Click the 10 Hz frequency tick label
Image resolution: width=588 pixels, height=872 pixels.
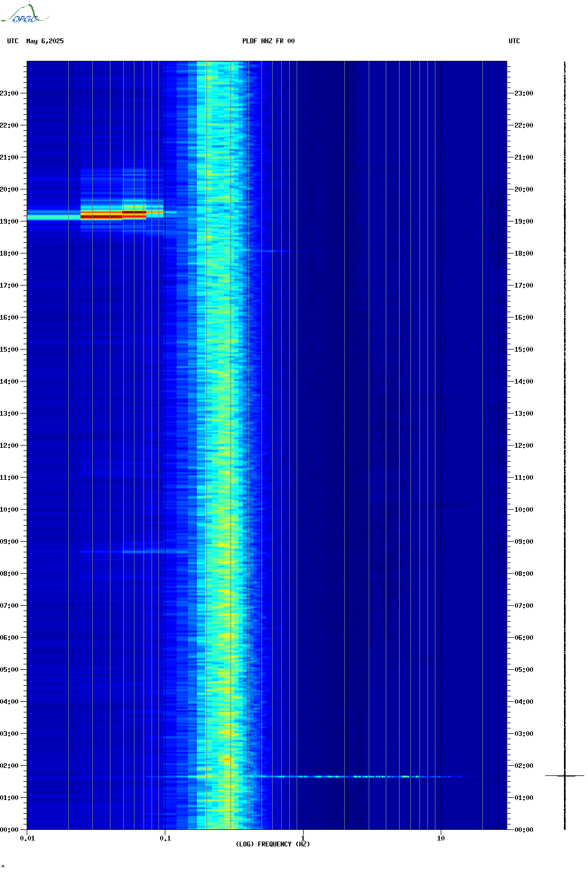click(x=441, y=838)
